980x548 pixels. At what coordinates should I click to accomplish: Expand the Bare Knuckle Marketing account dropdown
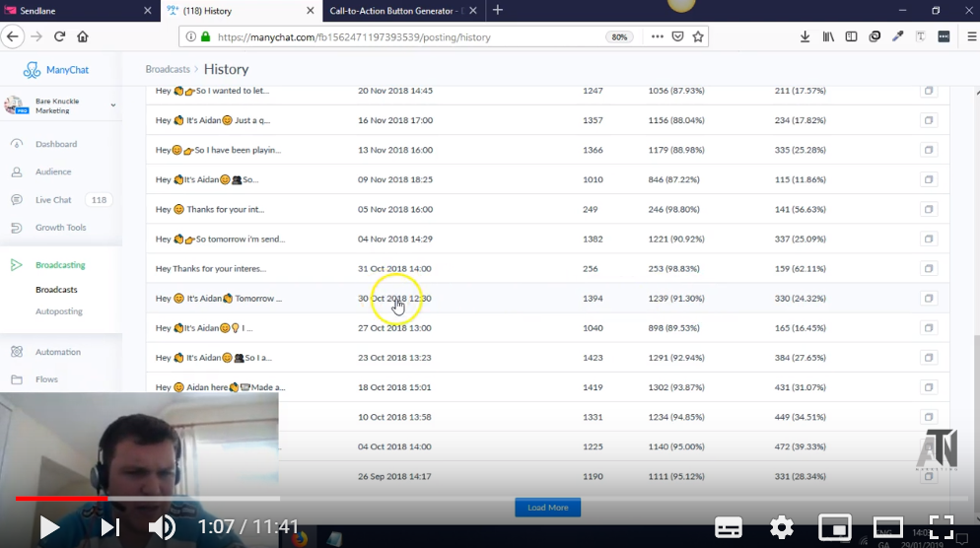pos(112,105)
